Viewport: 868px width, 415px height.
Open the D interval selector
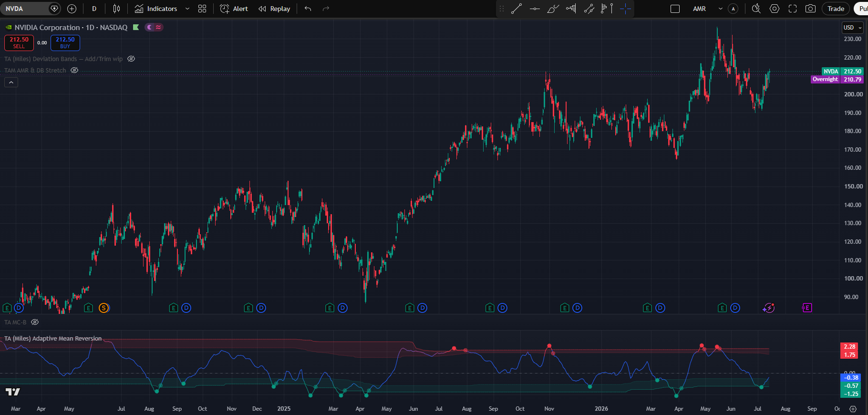pos(94,9)
